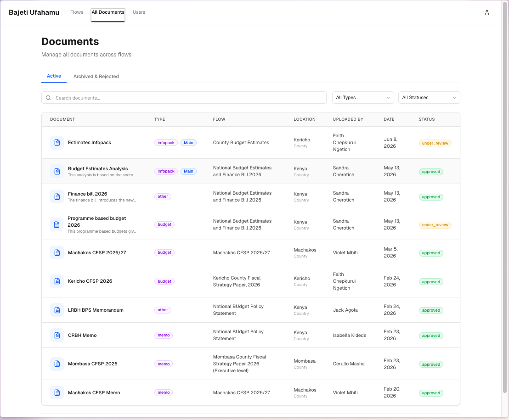Click Machakos CFSP 2026/27 document title
This screenshot has width=509, height=420.
pos(97,252)
